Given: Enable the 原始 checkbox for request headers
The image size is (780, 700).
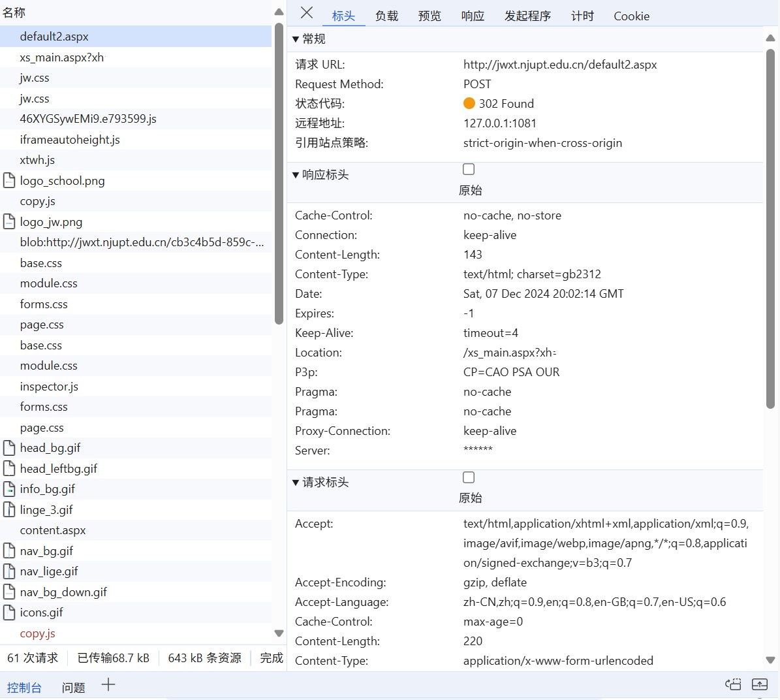Looking at the screenshot, I should tap(469, 477).
